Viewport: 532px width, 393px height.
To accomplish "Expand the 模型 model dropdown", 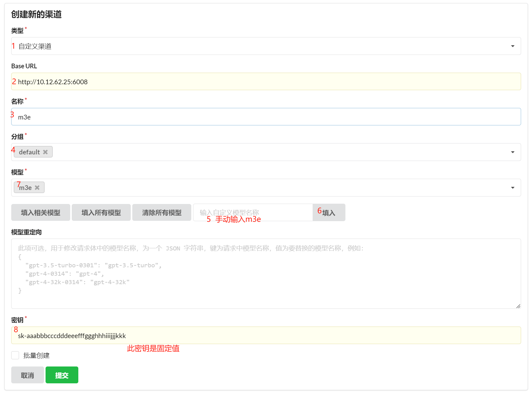I will tap(513, 188).
